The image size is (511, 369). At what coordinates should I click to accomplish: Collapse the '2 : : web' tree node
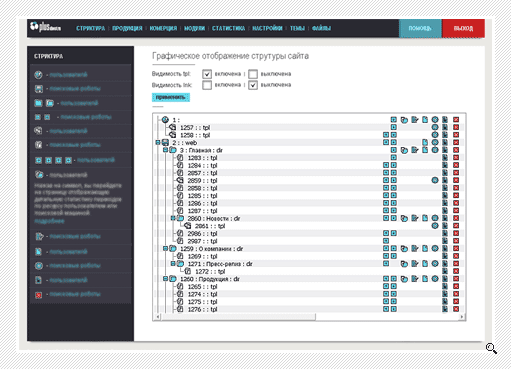158,143
